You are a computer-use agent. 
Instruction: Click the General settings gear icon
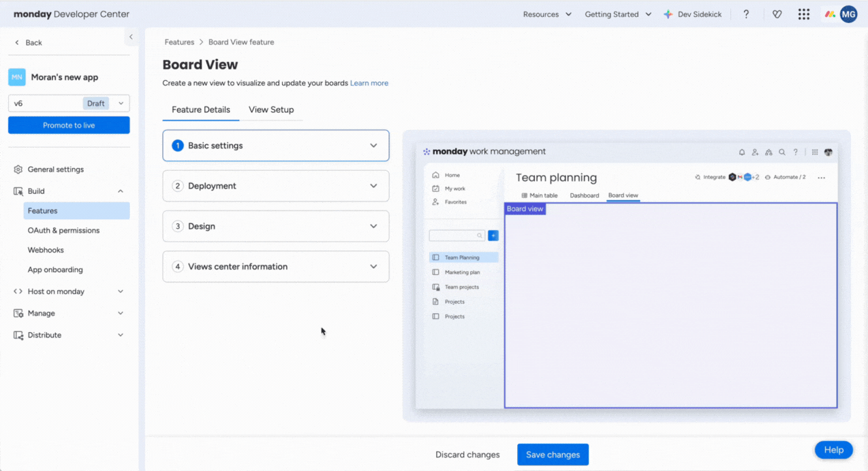point(18,169)
